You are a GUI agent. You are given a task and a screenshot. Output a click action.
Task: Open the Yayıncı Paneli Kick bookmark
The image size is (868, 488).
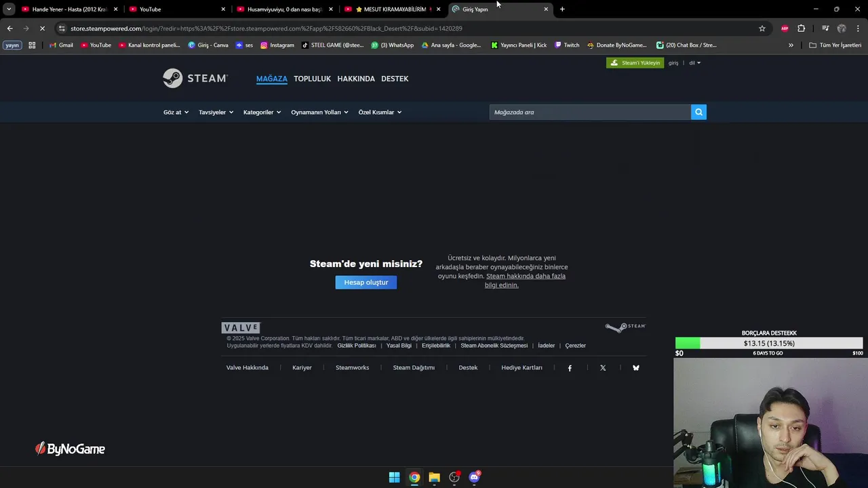coord(519,45)
